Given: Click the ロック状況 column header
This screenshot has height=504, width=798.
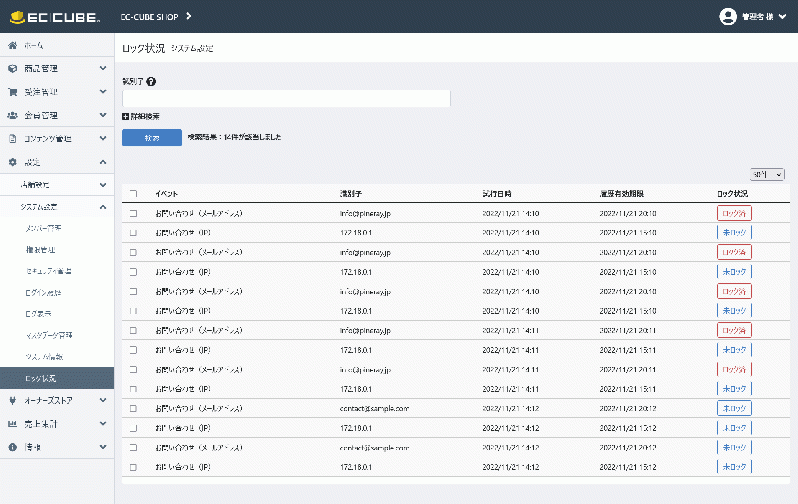Looking at the screenshot, I should point(732,193).
